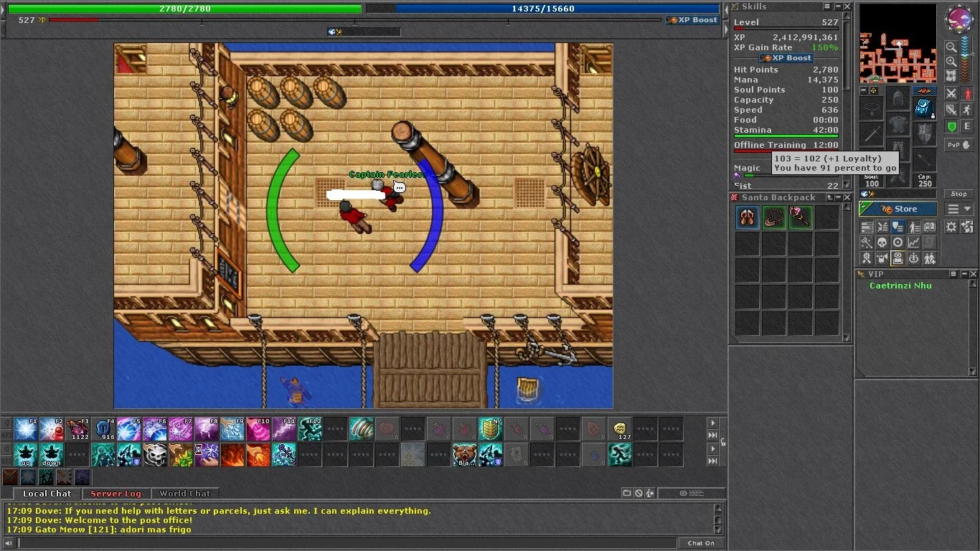The height and width of the screenshot is (551, 980).
Task: Open the Skills panel options menu
Action: click(827, 6)
